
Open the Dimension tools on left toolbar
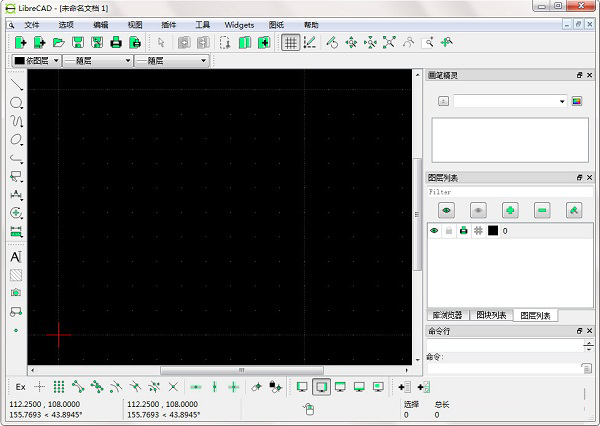pyautogui.click(x=16, y=194)
